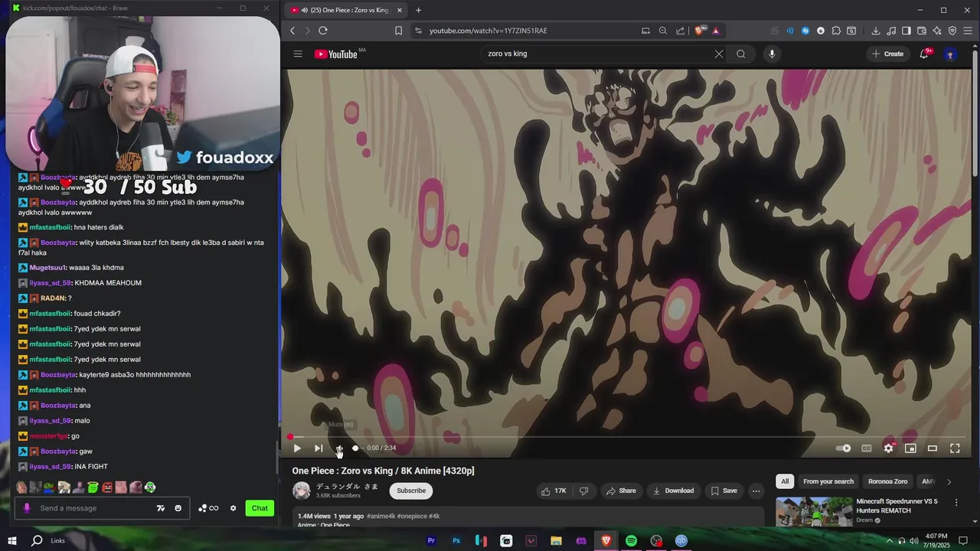980x551 pixels.
Task: Open the channel avatar next to Subscribe
Action: (x=302, y=491)
